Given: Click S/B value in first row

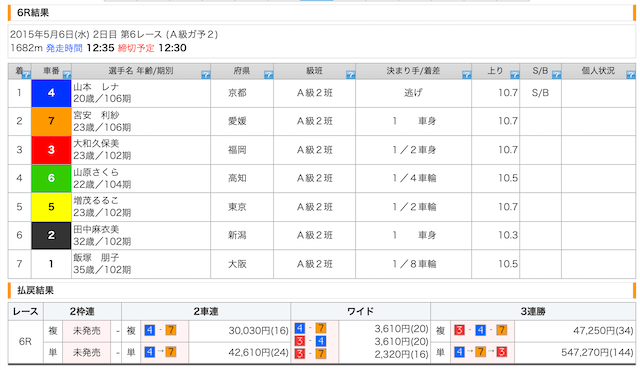Looking at the screenshot, I should pyautogui.click(x=540, y=93).
